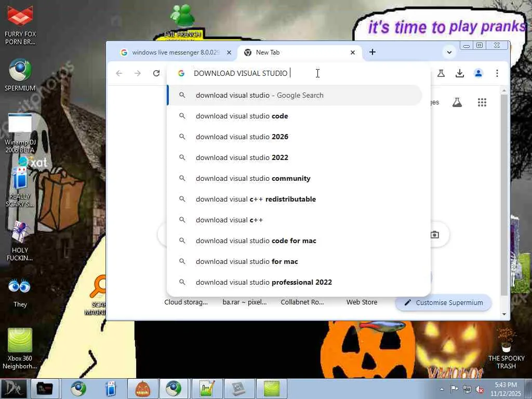Pick 'download visual studio 2022' suggestion
The height and width of the screenshot is (399, 532).
pos(295,157)
